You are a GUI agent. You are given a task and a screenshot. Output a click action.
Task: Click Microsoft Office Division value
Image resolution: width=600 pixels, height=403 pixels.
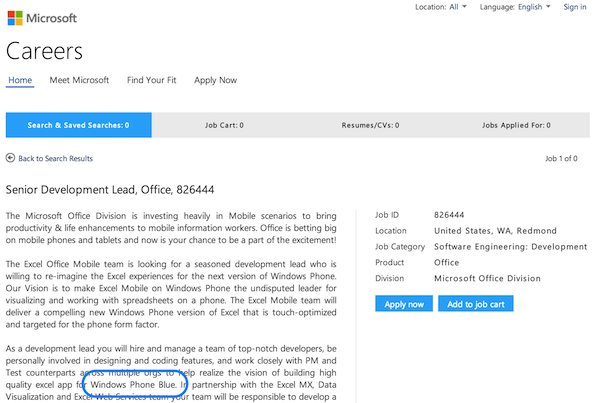click(487, 278)
